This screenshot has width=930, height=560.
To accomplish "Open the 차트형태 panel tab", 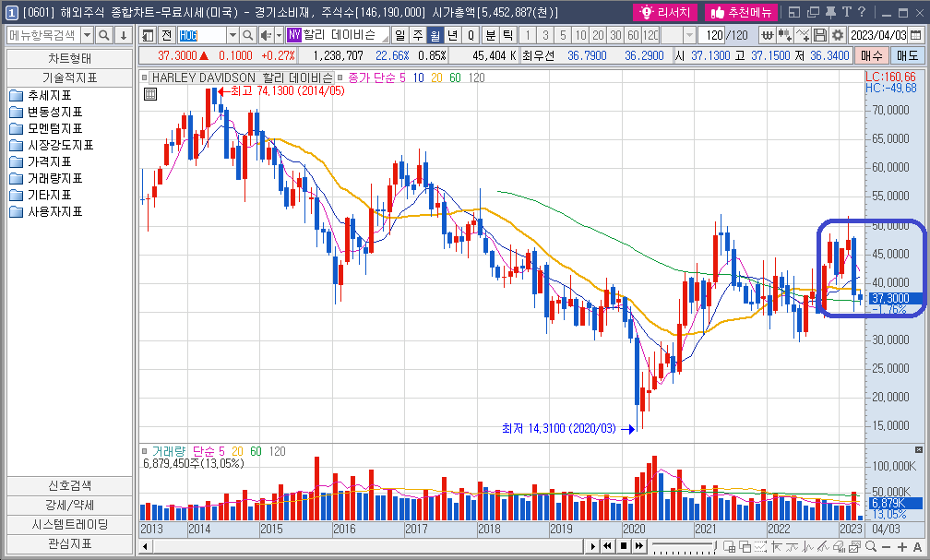I will 69,58.
